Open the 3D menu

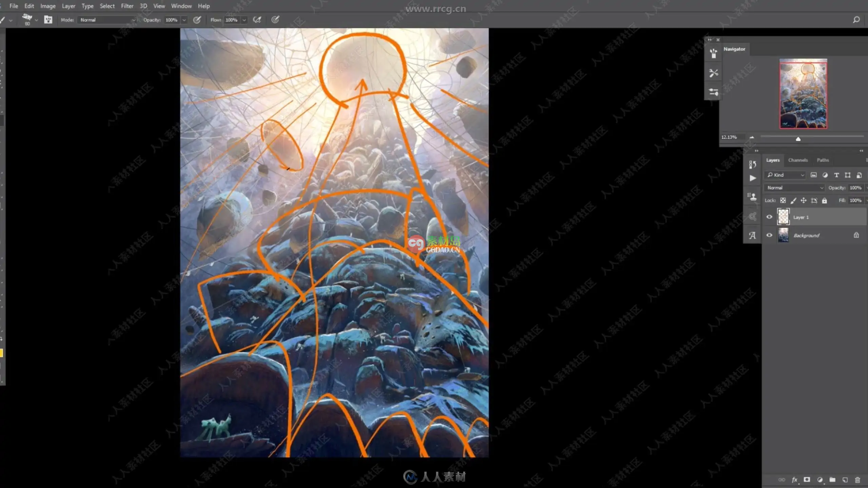click(143, 6)
